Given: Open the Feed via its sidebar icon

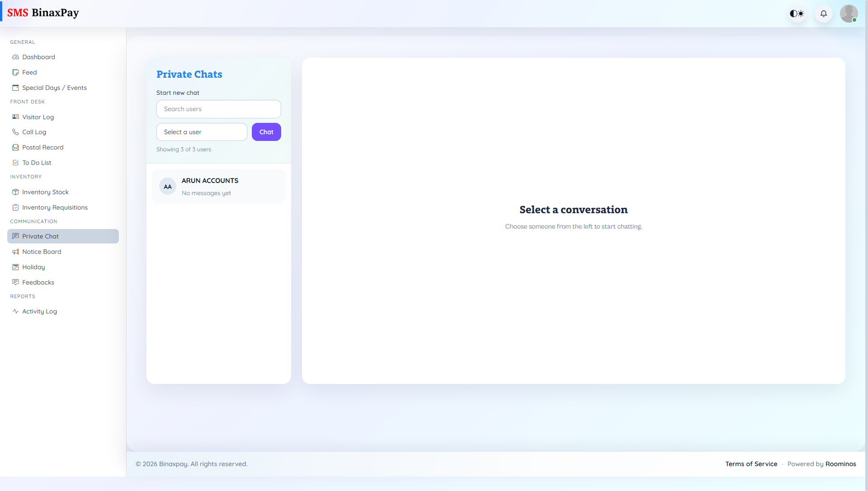Looking at the screenshot, I should (15, 72).
